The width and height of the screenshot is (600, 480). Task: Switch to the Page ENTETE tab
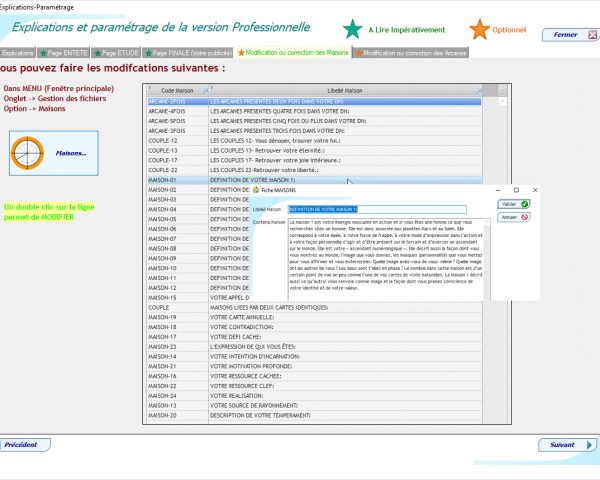[x=64, y=53]
